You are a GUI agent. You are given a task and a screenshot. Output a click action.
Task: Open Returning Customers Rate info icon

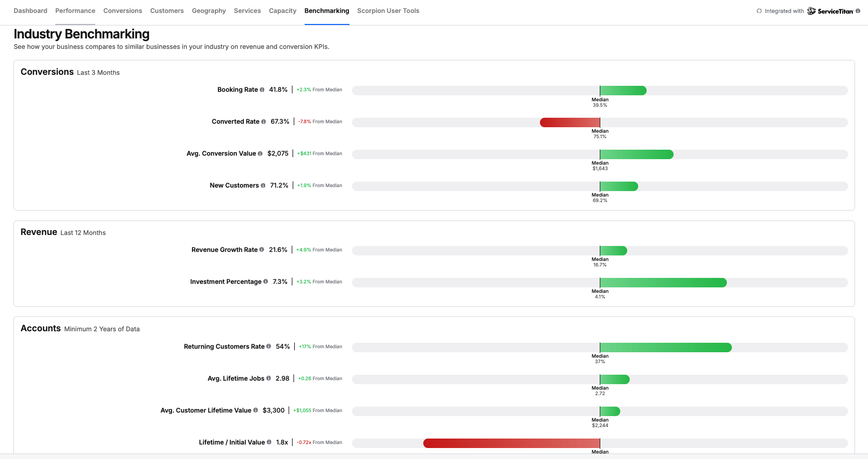coord(269,347)
